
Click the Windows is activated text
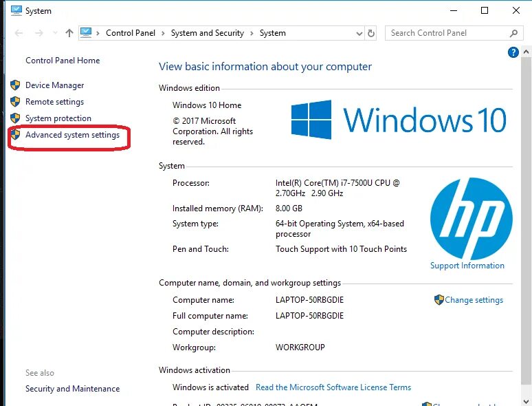tap(210, 387)
